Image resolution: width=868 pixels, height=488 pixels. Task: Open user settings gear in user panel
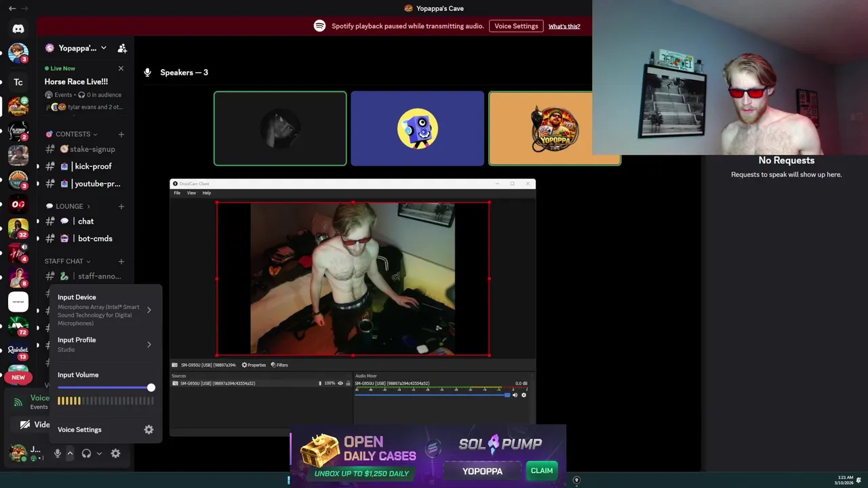115,453
